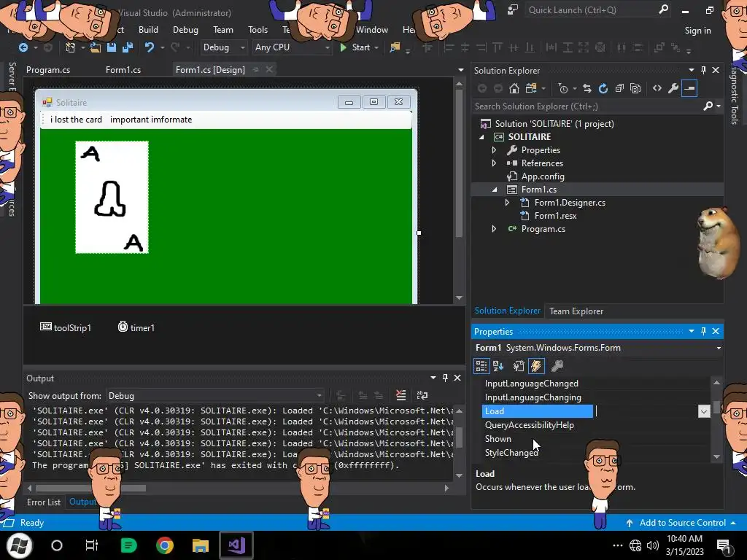
Task: Collapse the Form1.cs node
Action: click(495, 190)
